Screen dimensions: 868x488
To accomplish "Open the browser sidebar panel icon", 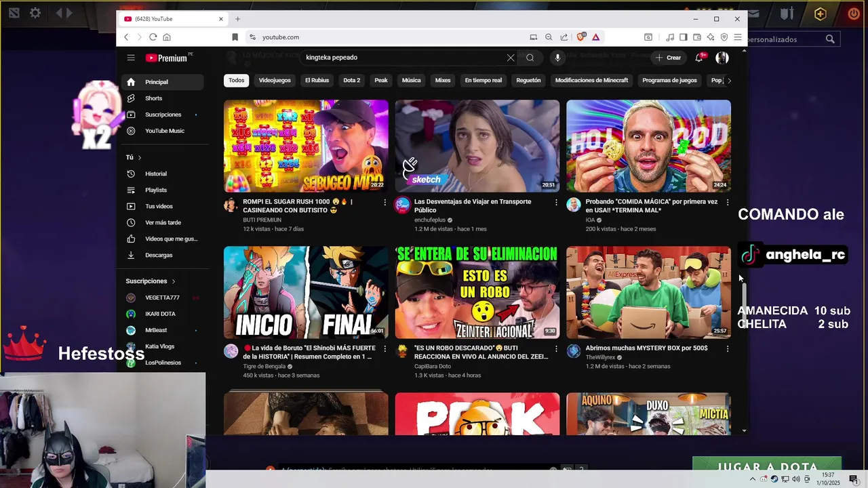I will click(x=684, y=37).
